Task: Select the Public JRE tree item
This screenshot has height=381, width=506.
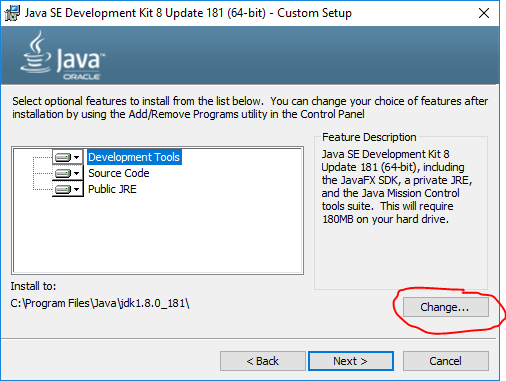Action: [112, 189]
